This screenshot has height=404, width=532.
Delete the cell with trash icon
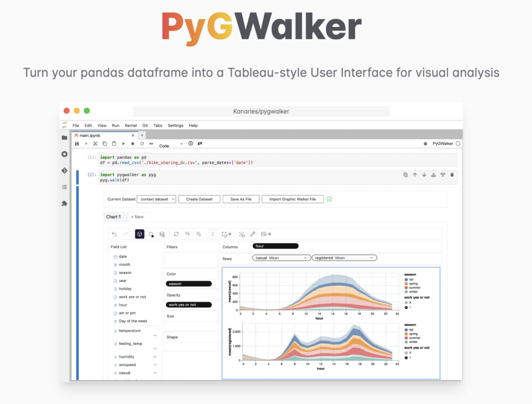452,175
